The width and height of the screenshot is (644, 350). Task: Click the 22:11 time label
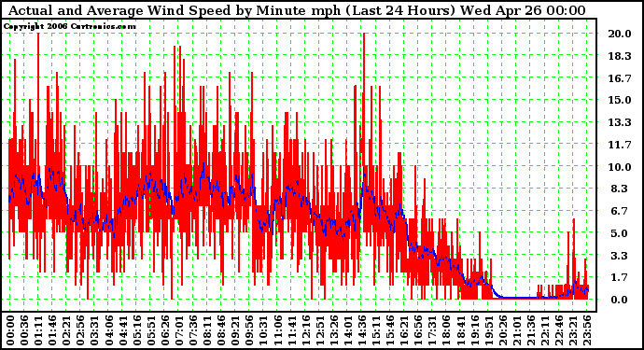544,330
